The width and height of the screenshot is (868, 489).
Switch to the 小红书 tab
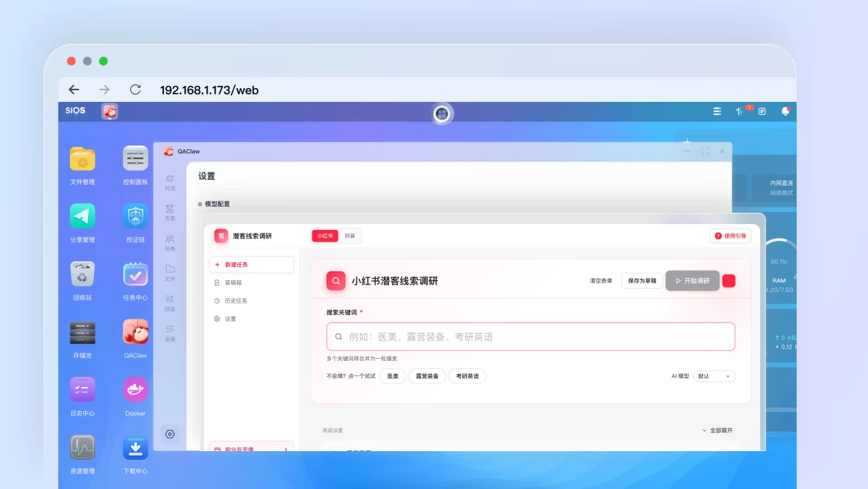tap(325, 236)
